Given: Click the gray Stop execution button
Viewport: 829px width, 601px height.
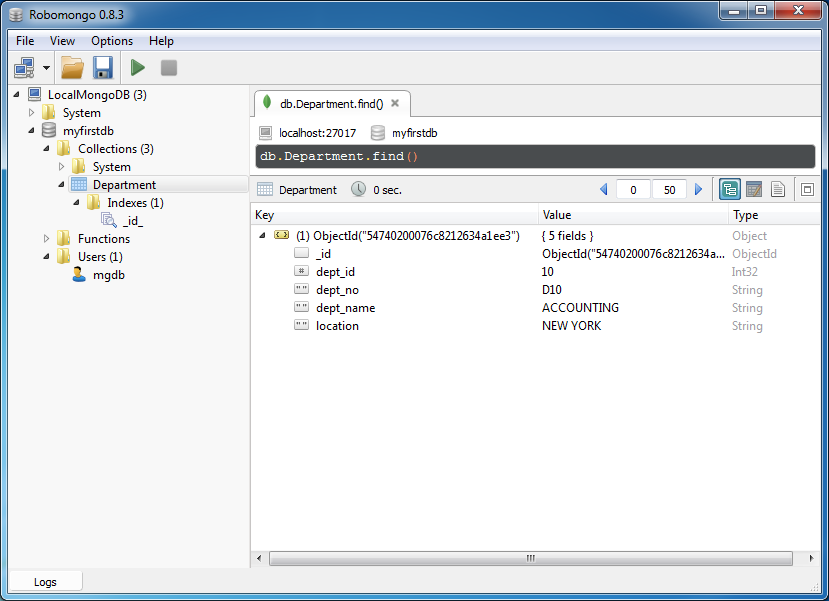Looking at the screenshot, I should coord(169,68).
